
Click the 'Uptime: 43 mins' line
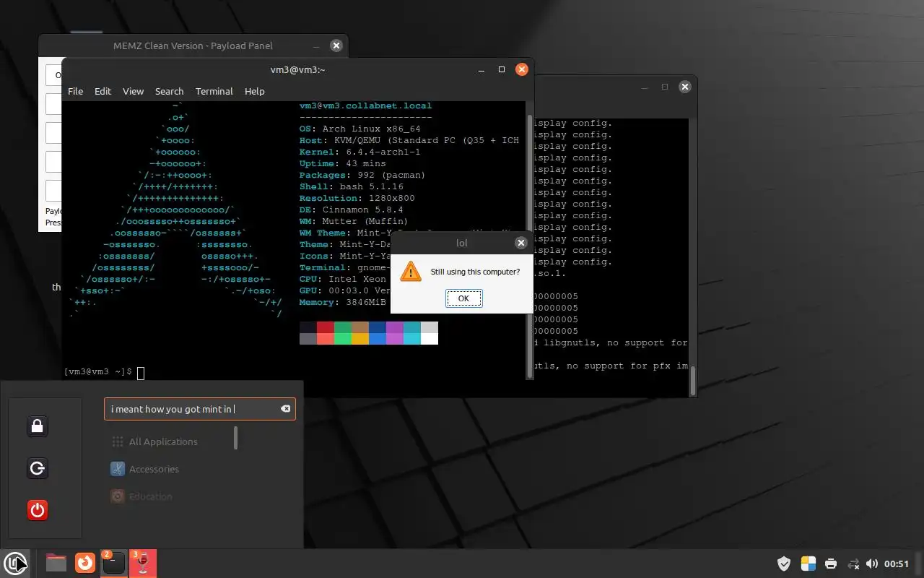(343, 163)
